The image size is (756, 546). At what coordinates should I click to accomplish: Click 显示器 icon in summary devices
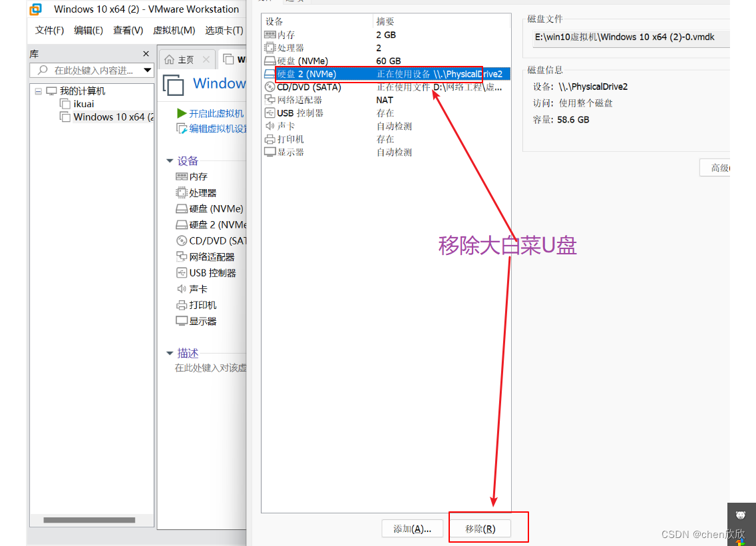tap(182, 321)
